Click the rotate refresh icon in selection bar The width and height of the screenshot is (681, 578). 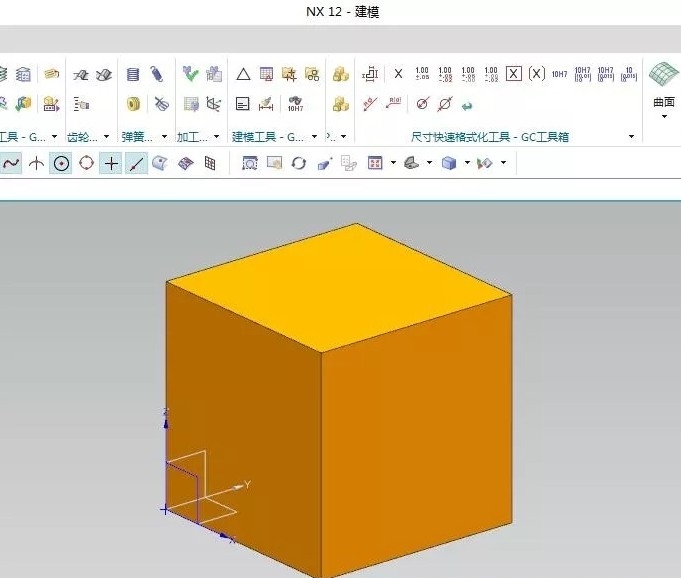[299, 163]
